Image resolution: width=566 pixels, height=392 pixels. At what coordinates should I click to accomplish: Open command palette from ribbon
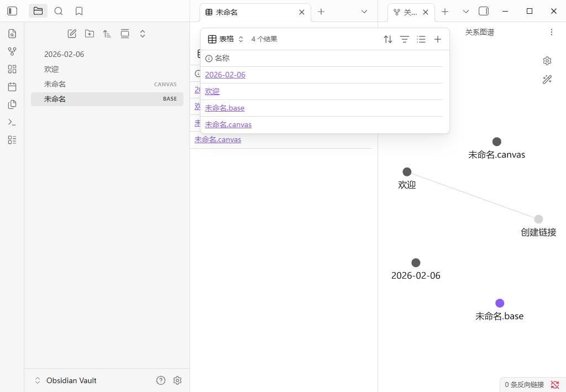[12, 122]
